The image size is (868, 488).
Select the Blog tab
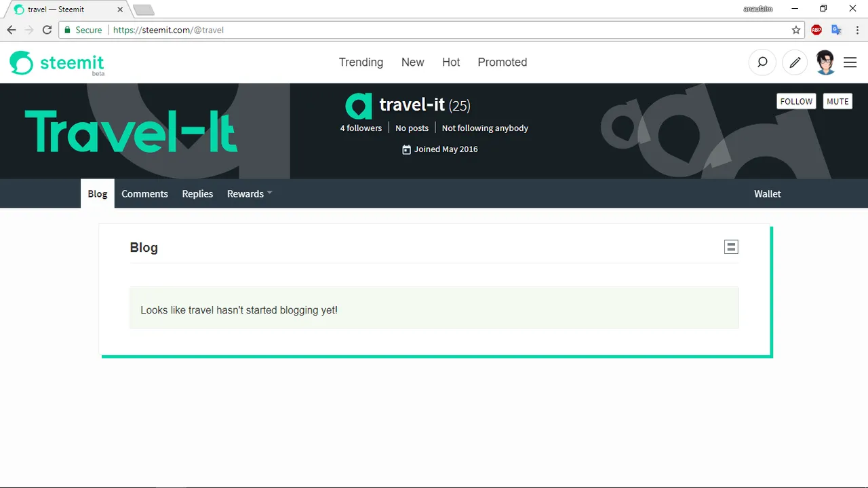tap(98, 194)
